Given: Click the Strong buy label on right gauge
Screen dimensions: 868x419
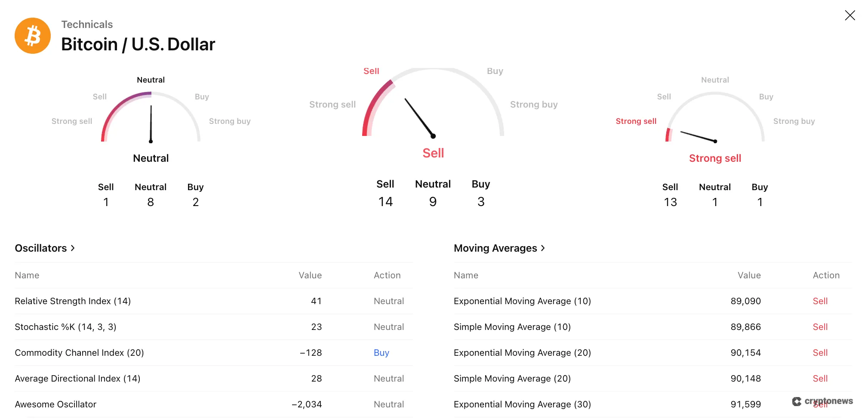Looking at the screenshot, I should pyautogui.click(x=794, y=121).
